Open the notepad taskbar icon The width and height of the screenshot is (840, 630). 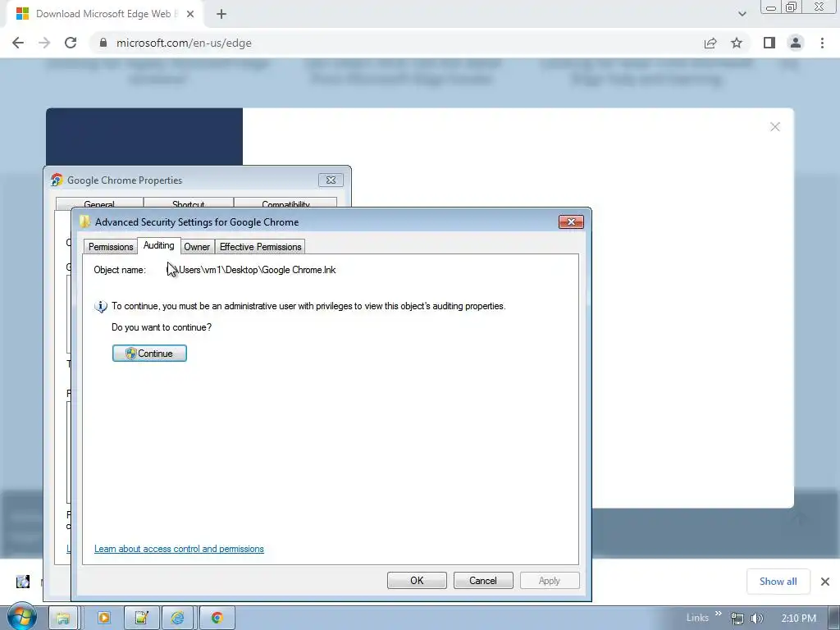tap(141, 618)
